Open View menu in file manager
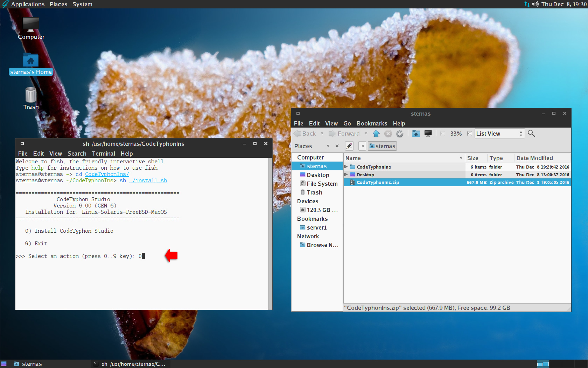588x368 pixels. click(331, 123)
